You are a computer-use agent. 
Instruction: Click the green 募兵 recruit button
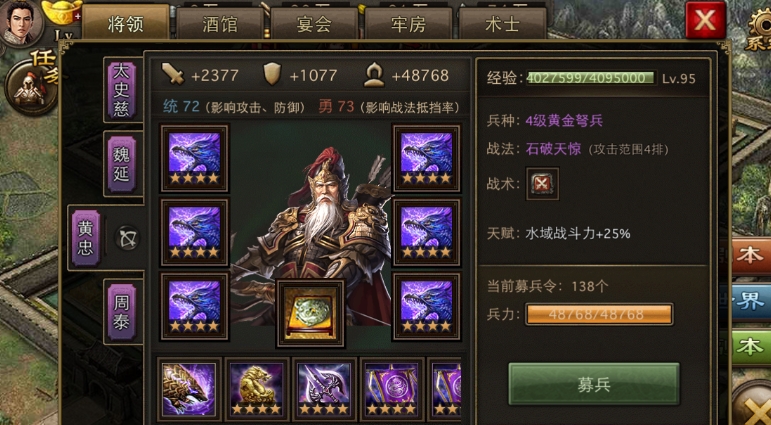pyautogui.click(x=594, y=384)
